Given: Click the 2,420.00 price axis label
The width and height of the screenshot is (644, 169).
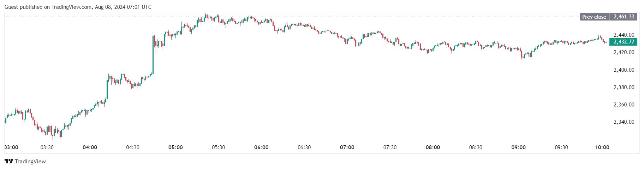Looking at the screenshot, I should pos(624,52).
